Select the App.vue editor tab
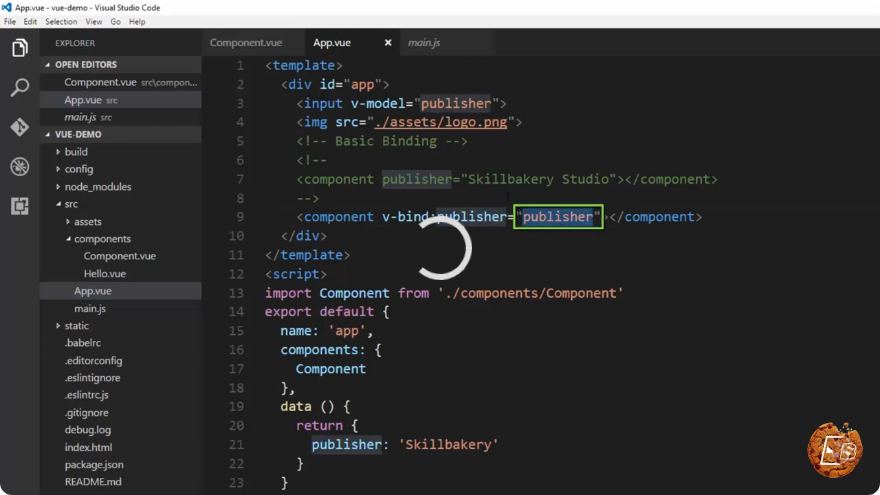Screen dimensions: 880x495 (x=332, y=43)
